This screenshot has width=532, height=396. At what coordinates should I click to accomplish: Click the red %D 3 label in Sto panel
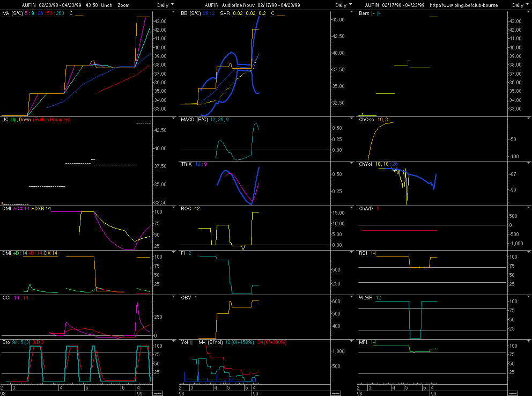[38, 342]
